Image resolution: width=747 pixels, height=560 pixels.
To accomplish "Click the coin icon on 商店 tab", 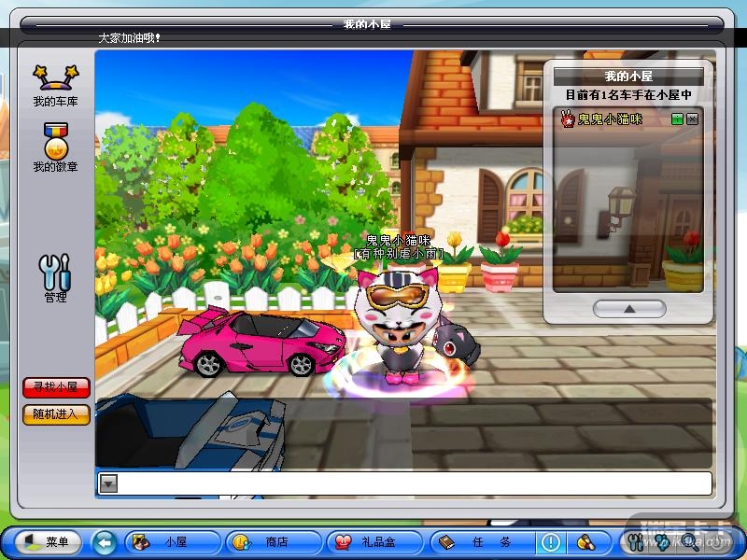I will tap(242, 542).
